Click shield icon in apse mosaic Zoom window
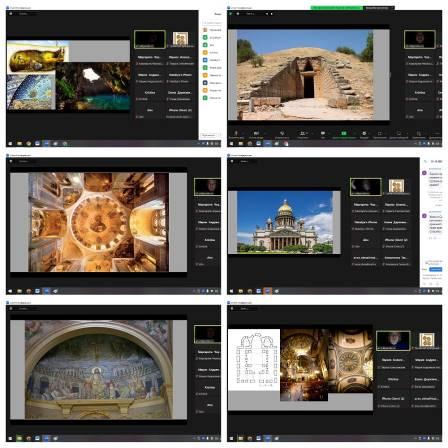This screenshot has height=448, width=448. tap(11, 308)
